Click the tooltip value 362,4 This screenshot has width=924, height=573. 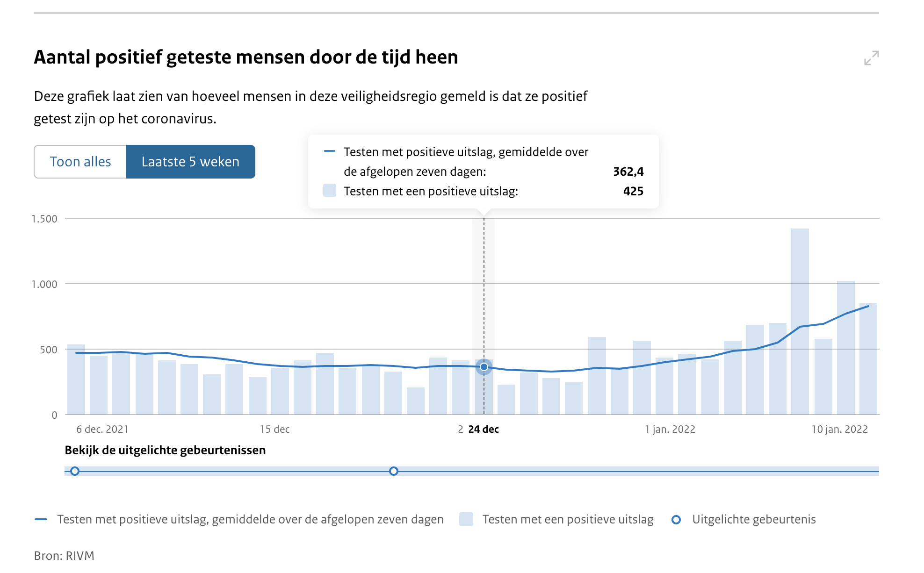tap(629, 172)
